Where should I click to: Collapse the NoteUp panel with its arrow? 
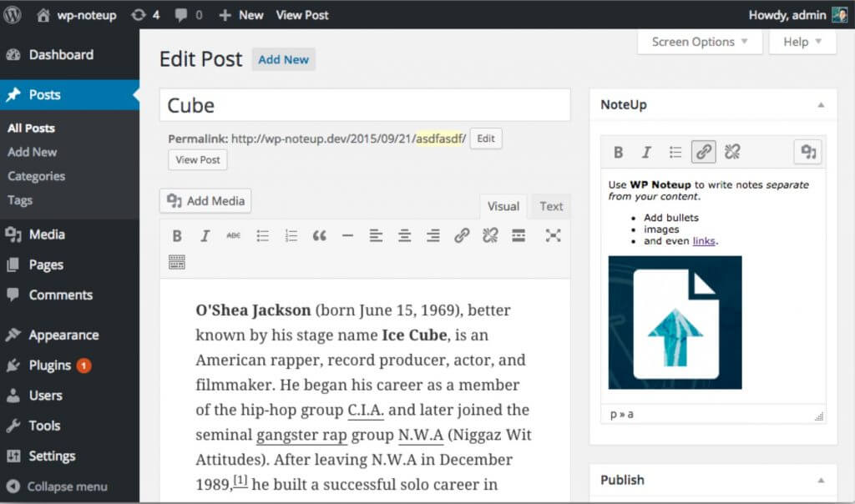(x=821, y=105)
